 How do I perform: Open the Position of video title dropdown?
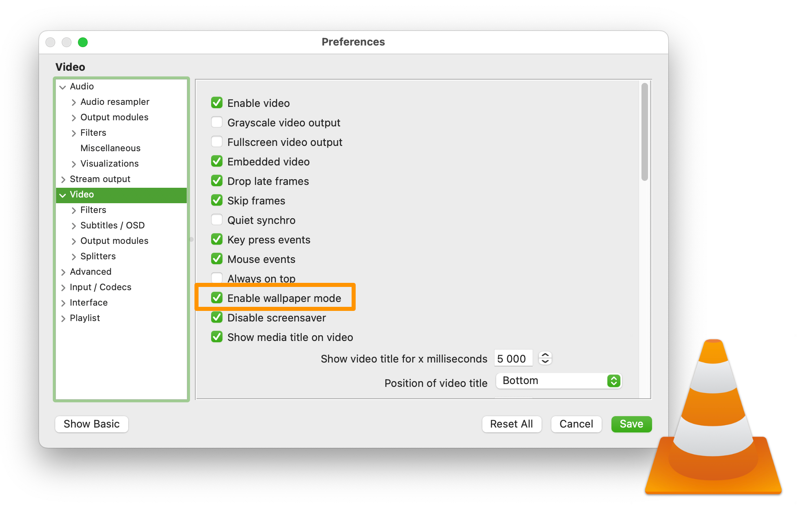tap(559, 381)
